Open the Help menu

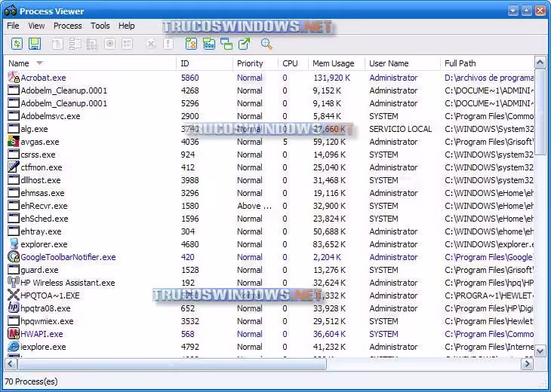coord(127,26)
